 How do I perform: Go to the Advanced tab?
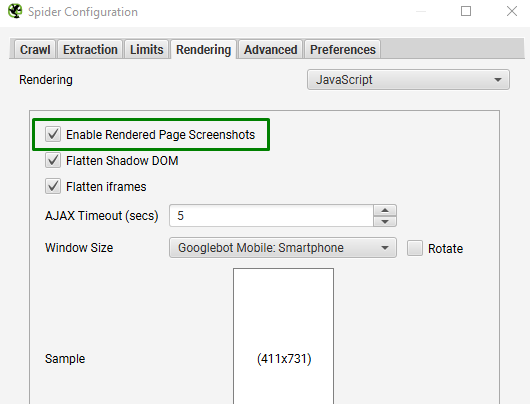coord(271,49)
